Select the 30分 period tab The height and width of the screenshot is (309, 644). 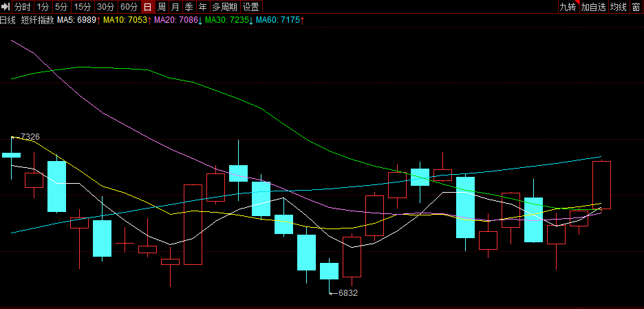(x=107, y=7)
